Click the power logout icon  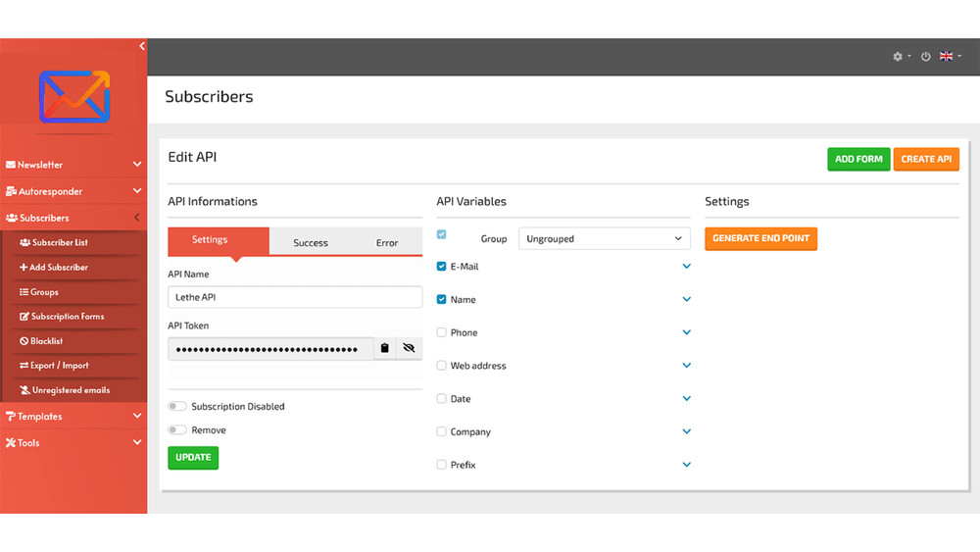926,56
